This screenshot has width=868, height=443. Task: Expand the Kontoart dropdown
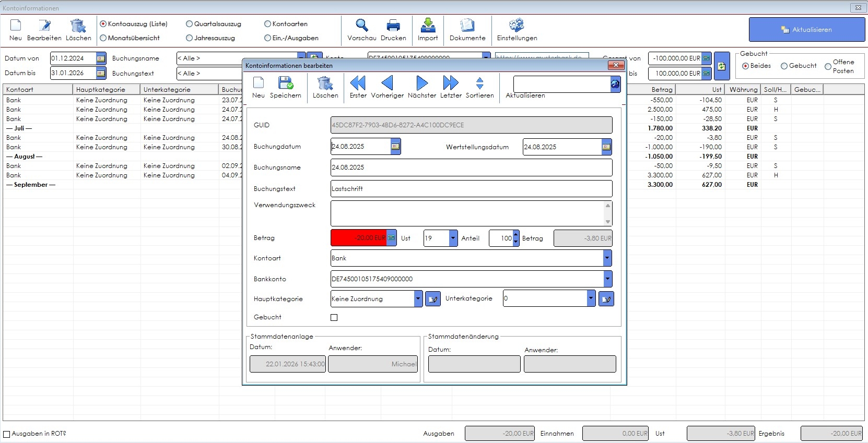coord(607,258)
